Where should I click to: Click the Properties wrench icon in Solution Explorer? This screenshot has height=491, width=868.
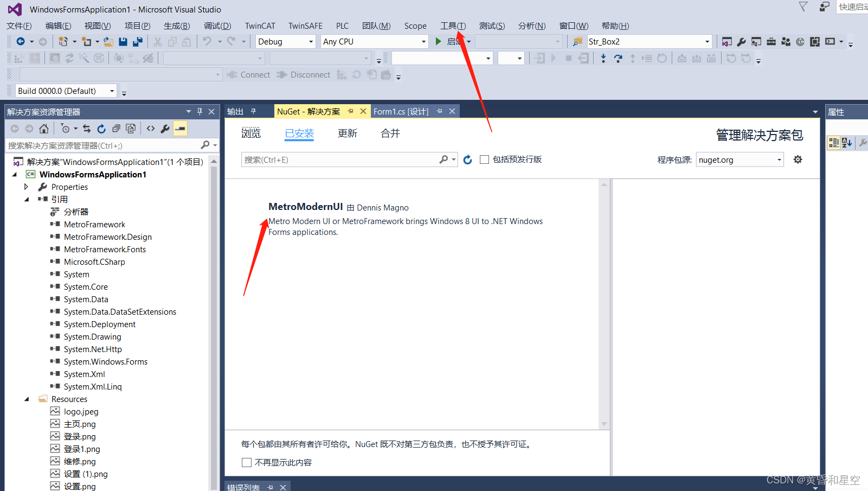(165, 129)
